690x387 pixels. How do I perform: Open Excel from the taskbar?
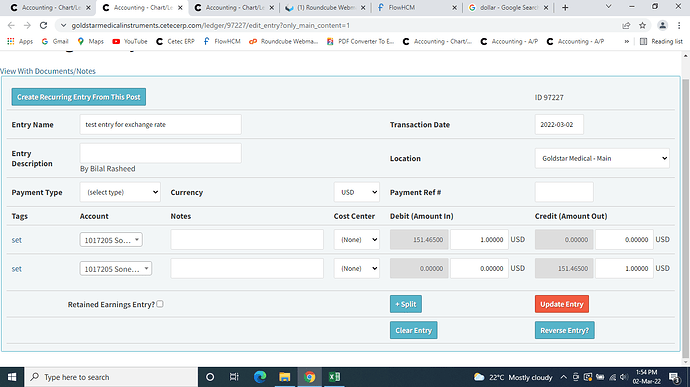point(334,377)
